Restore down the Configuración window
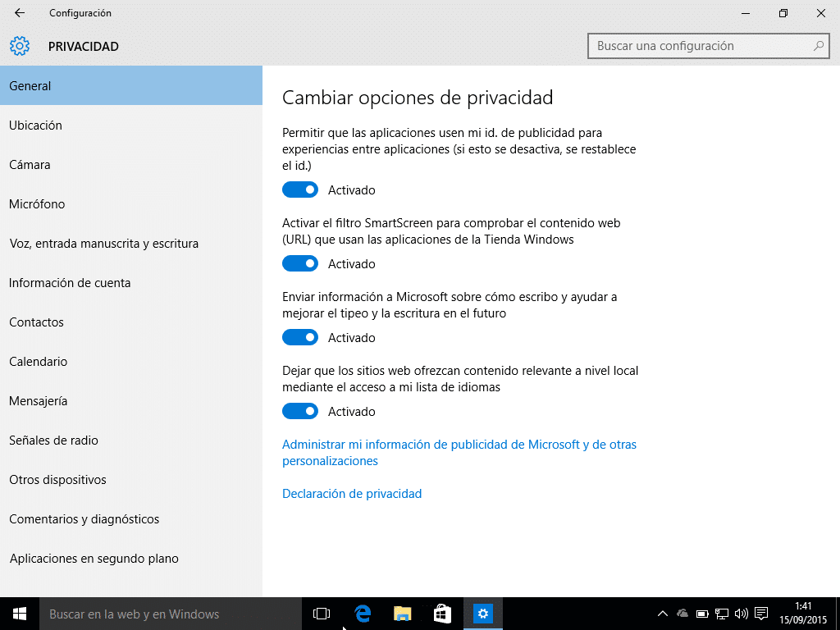The height and width of the screenshot is (630, 840). point(783,13)
